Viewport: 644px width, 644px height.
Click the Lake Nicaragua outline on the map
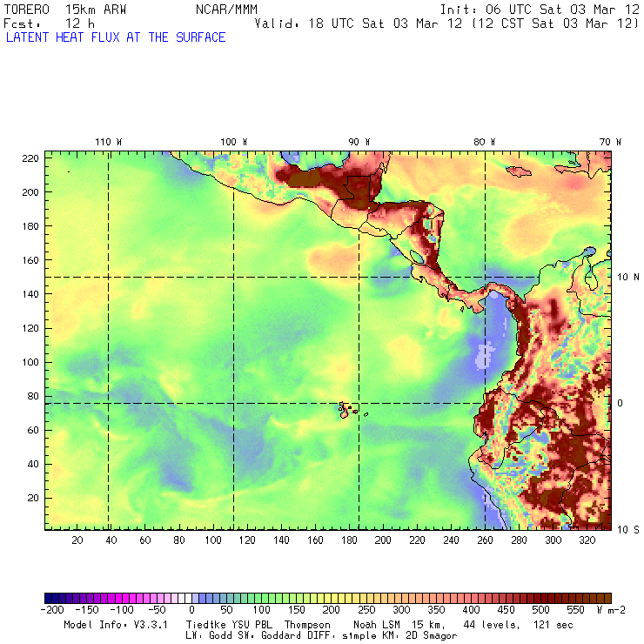tap(417, 257)
